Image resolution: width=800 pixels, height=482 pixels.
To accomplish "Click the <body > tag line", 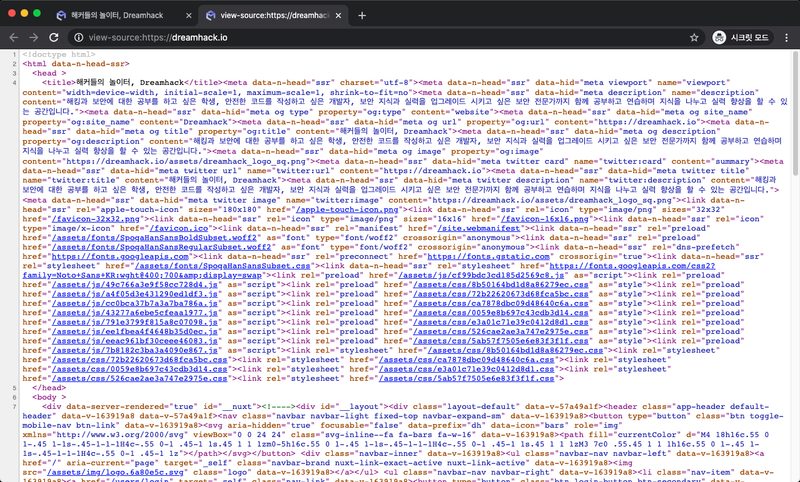I will point(49,397).
